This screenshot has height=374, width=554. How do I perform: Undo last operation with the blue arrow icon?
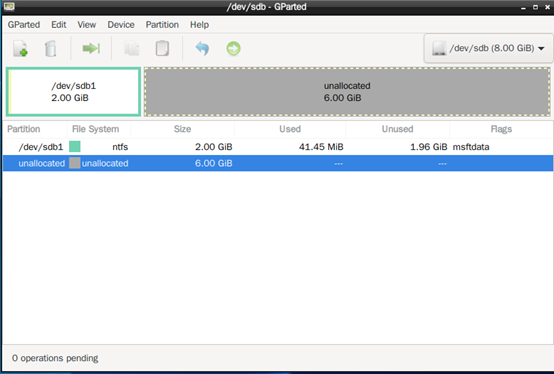point(202,48)
